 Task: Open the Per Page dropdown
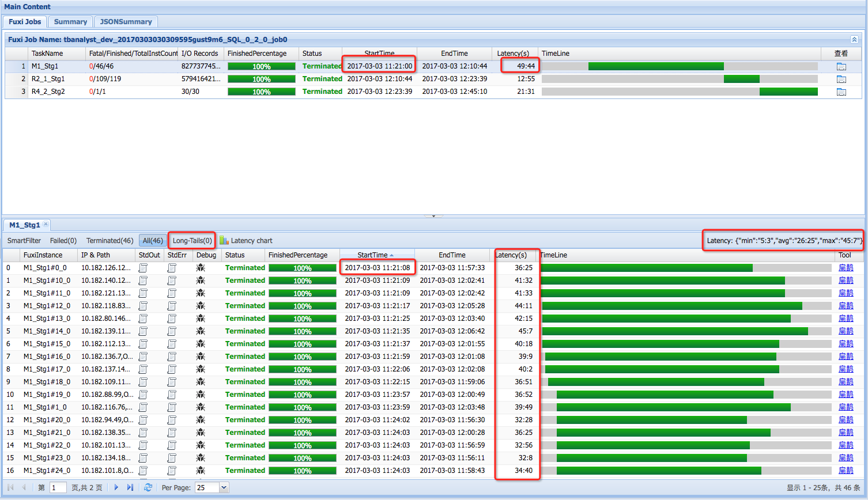click(x=224, y=487)
